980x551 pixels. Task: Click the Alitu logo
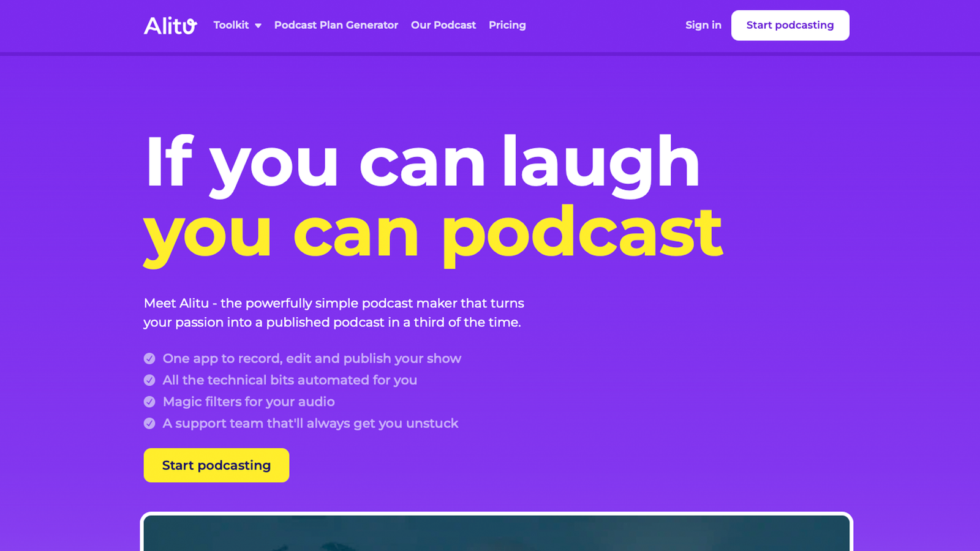coord(170,26)
